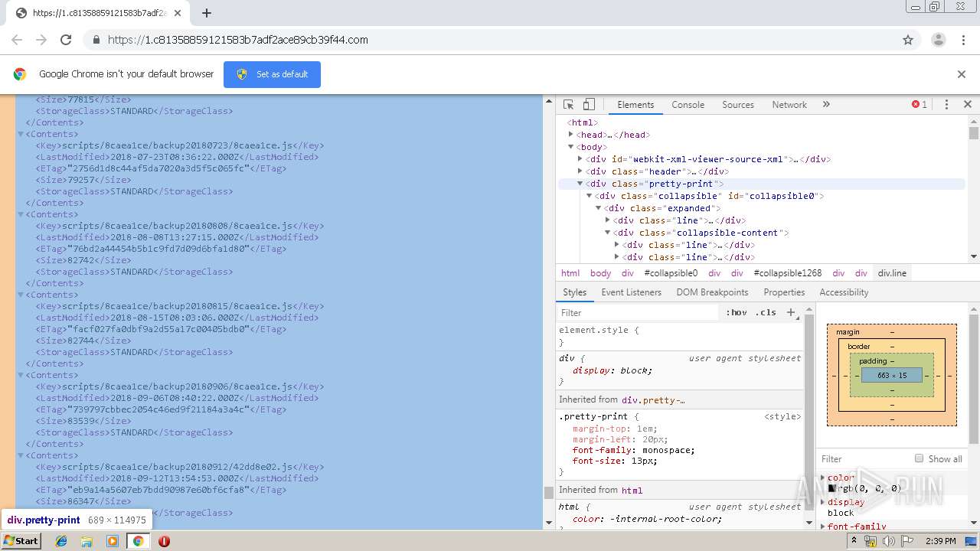Collapse the first Contents XML node

coord(21,134)
